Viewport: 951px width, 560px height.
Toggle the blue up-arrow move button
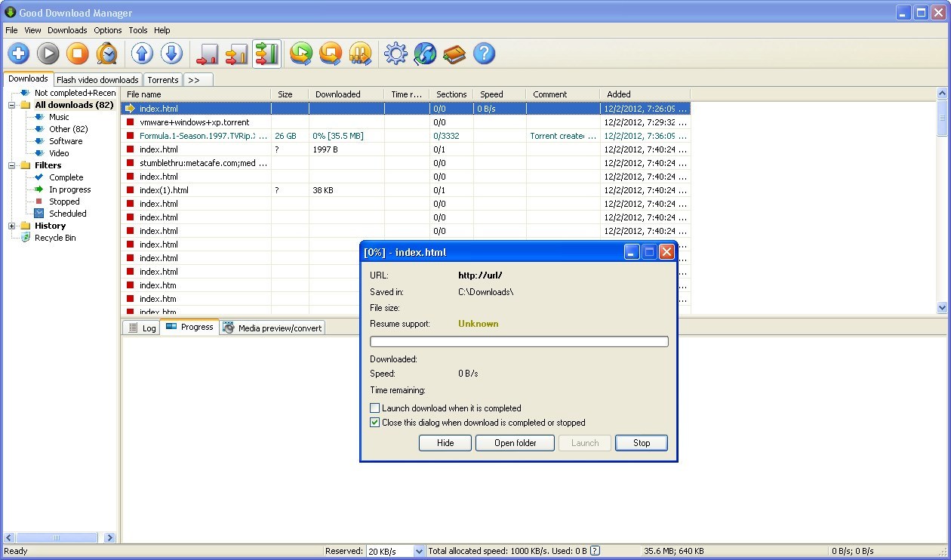(141, 54)
